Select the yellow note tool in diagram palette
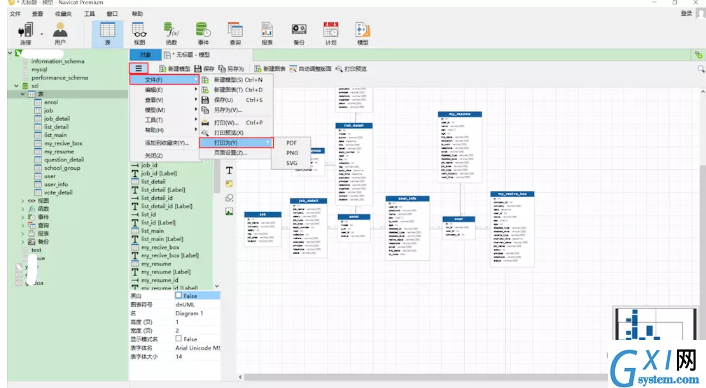This screenshot has height=388, width=706. [x=229, y=184]
